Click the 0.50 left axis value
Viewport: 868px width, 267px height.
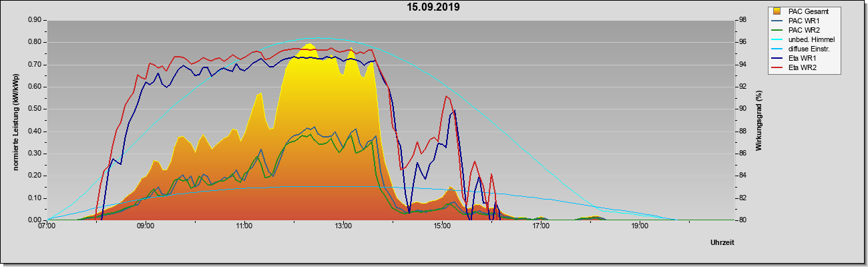point(35,109)
